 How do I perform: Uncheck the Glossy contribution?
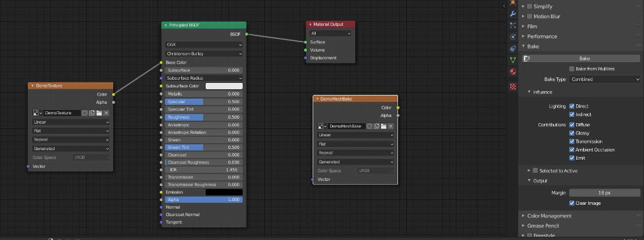pos(572,133)
